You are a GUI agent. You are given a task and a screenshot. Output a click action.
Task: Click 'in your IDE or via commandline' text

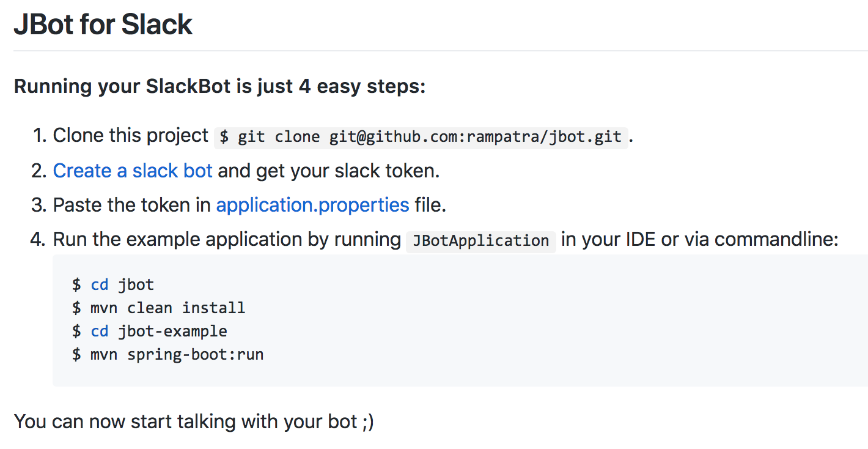[700, 239]
